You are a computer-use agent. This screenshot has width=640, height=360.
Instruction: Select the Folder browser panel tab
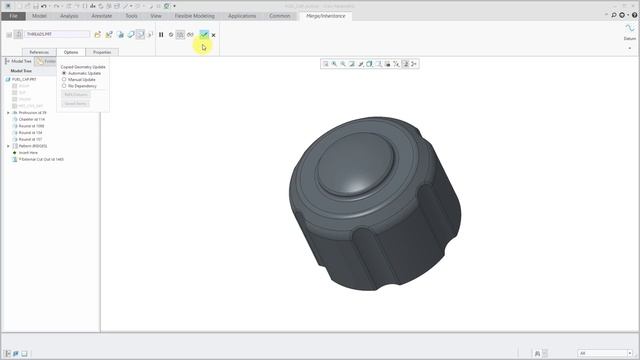tap(46, 61)
